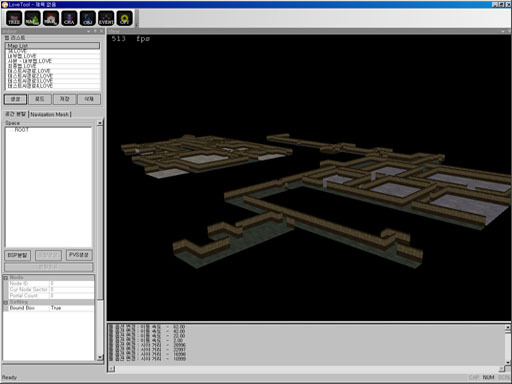Click log panel scrollbar up arrow

tap(508, 327)
